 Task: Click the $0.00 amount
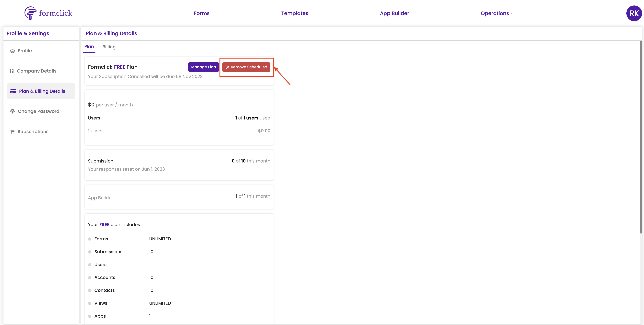(264, 130)
